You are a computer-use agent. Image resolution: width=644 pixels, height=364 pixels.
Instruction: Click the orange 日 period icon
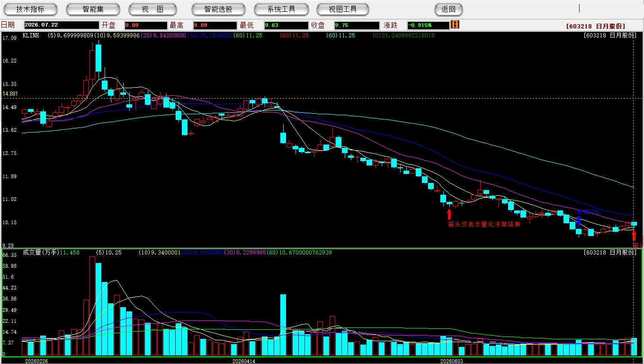click(x=455, y=25)
